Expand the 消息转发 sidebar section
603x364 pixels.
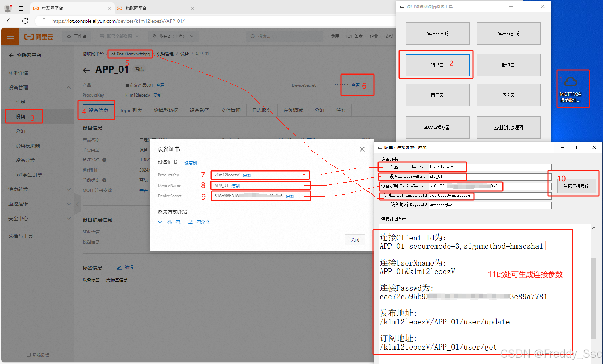[x=68, y=189]
